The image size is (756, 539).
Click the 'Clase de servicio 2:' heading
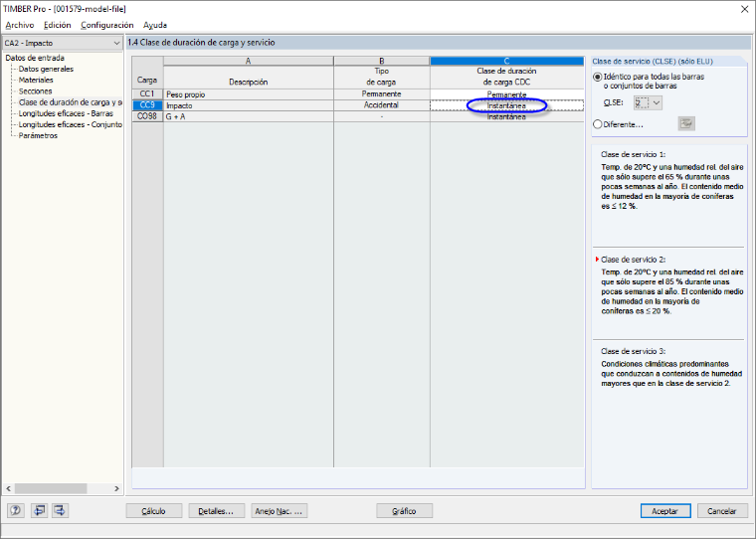tap(633, 260)
